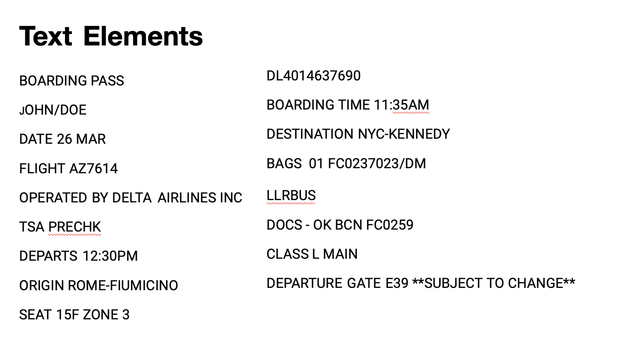Screen dimensions: 644x352
Task: Select the CLASS L MAIN text
Action: [312, 254]
